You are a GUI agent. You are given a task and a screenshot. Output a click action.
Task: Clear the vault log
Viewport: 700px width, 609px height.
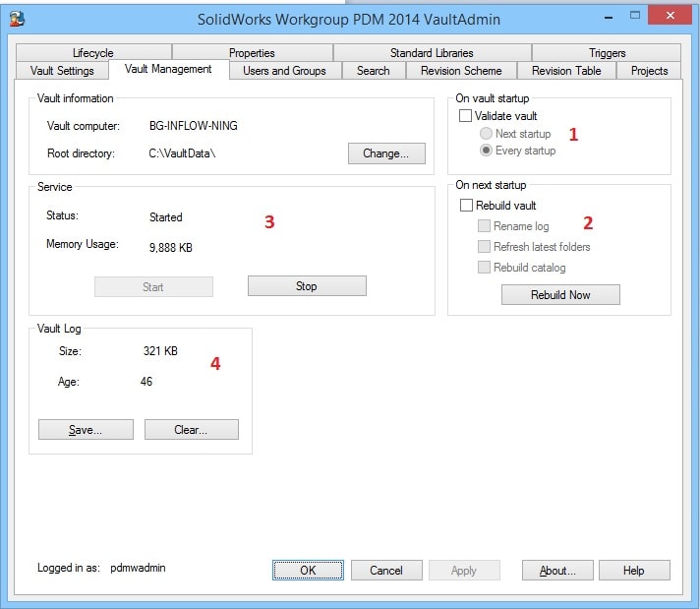[191, 430]
